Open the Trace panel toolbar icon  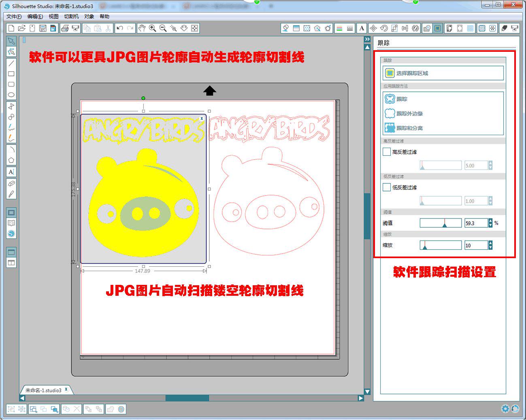(x=438, y=28)
